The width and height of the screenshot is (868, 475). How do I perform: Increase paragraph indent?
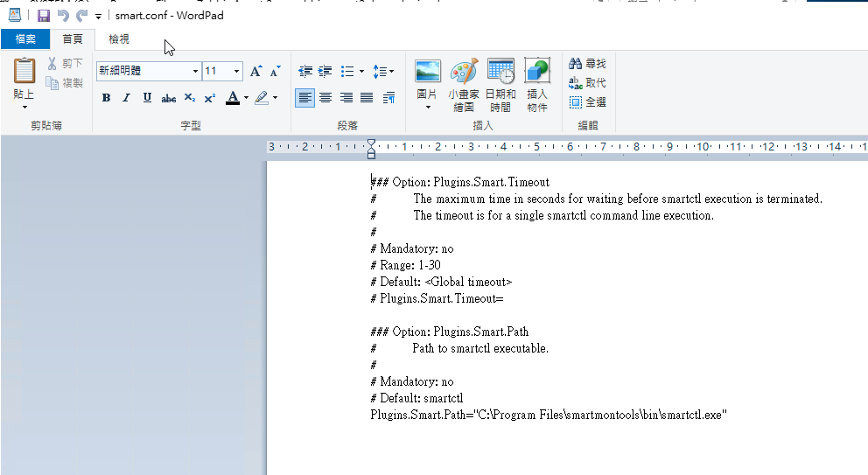(325, 71)
